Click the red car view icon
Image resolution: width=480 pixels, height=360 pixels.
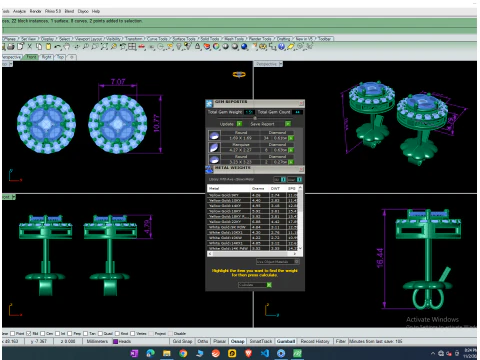142,47
